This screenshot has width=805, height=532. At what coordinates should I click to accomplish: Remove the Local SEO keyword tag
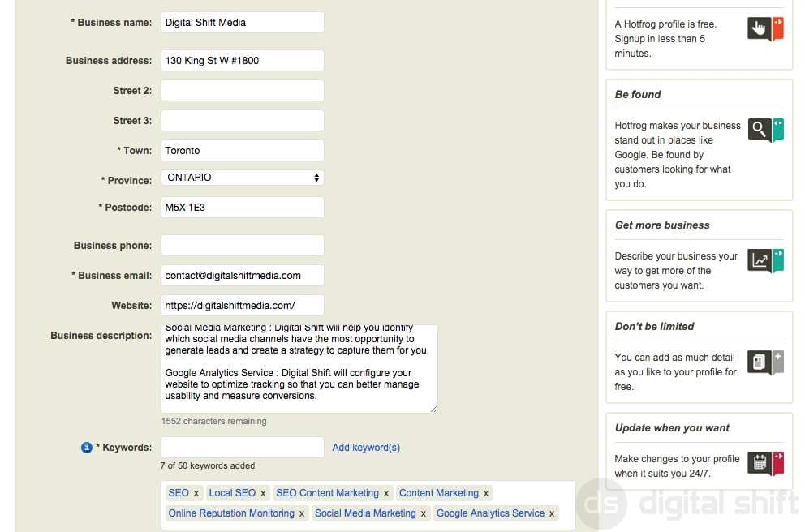coord(263,494)
